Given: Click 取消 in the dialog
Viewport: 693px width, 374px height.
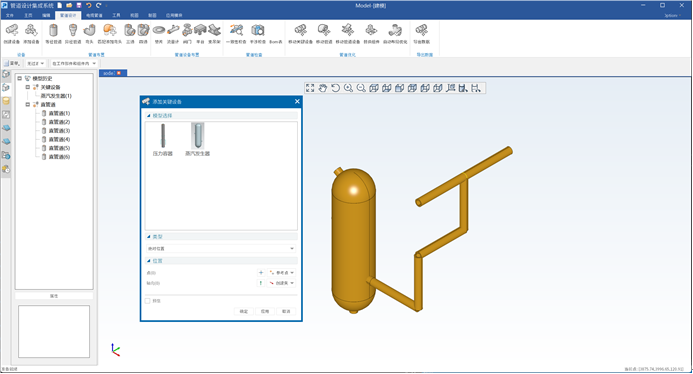Looking at the screenshot, I should pos(286,311).
